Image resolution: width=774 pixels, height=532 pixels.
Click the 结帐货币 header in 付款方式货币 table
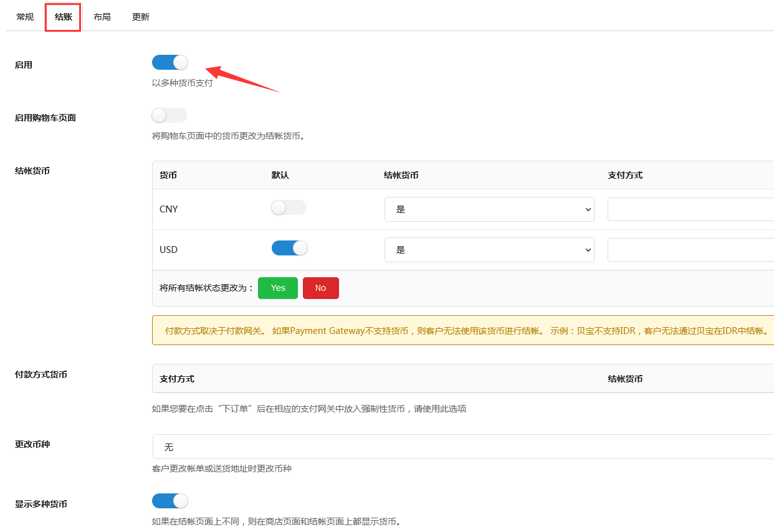point(626,378)
